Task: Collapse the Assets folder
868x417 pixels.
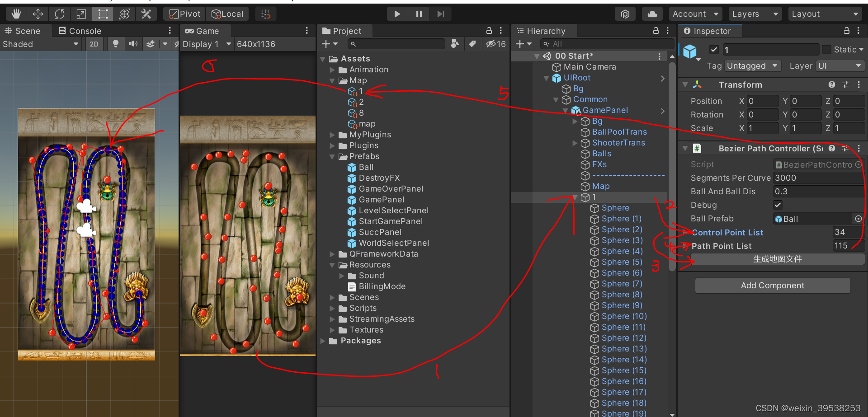Action: 323,59
